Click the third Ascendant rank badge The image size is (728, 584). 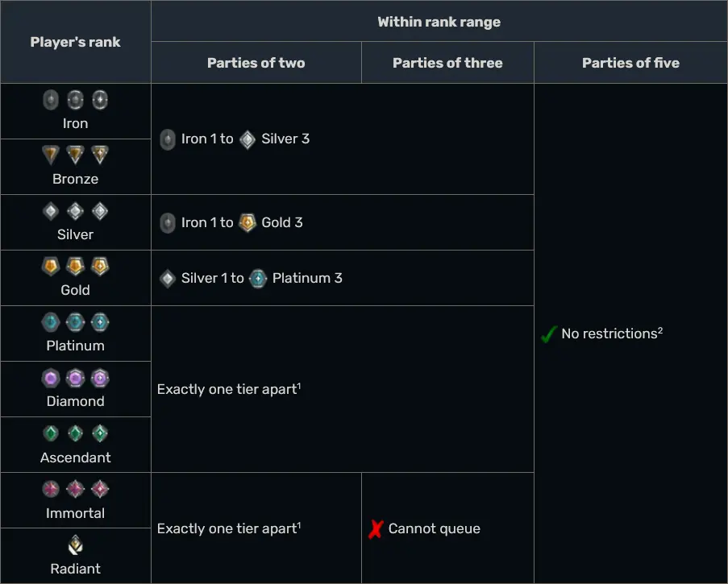tap(100, 433)
